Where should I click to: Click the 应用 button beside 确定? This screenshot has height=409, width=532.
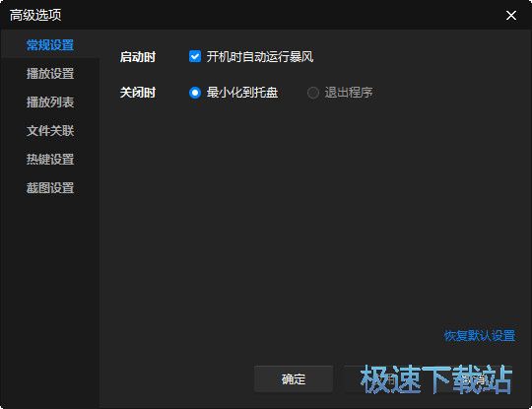382,379
